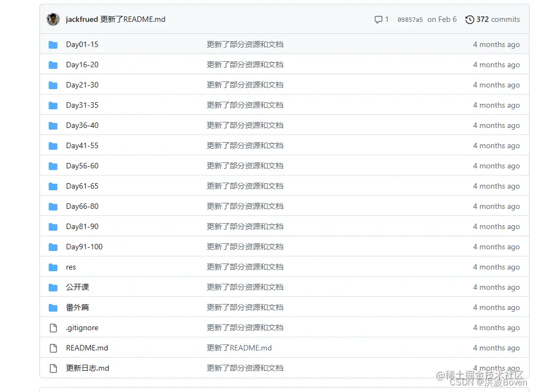535x392 pixels.
Task: Open the 公开课 folder
Action: (78, 288)
